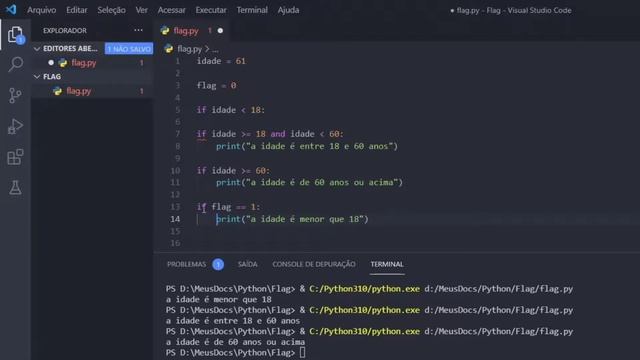The image size is (640, 360).
Task: Click line number 14 in gutter
Action: [175, 219]
